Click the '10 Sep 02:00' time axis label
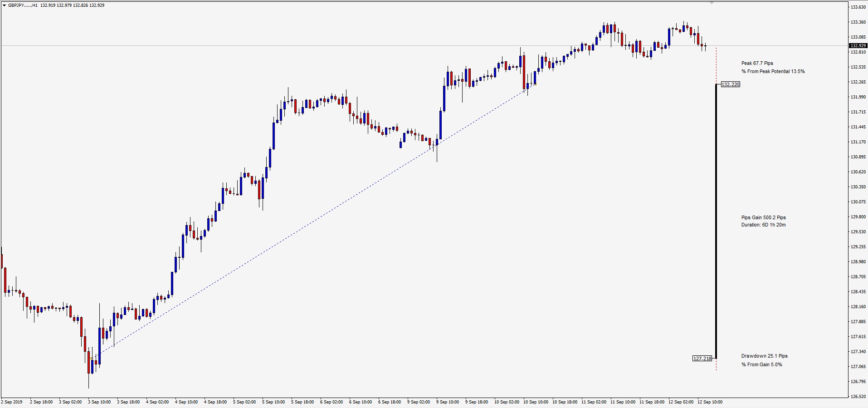Screen dimensions: 868x408 [507, 402]
